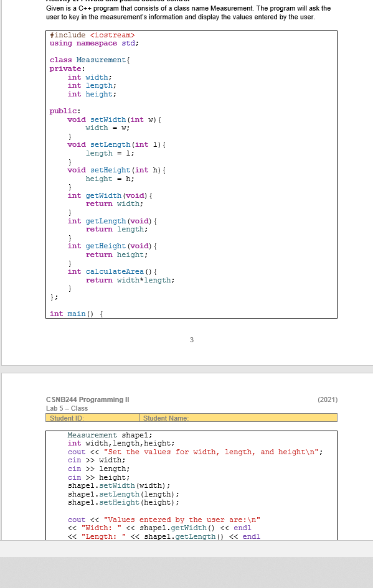
Task: Click shape1.setWidth(width); line
Action: click(119, 485)
